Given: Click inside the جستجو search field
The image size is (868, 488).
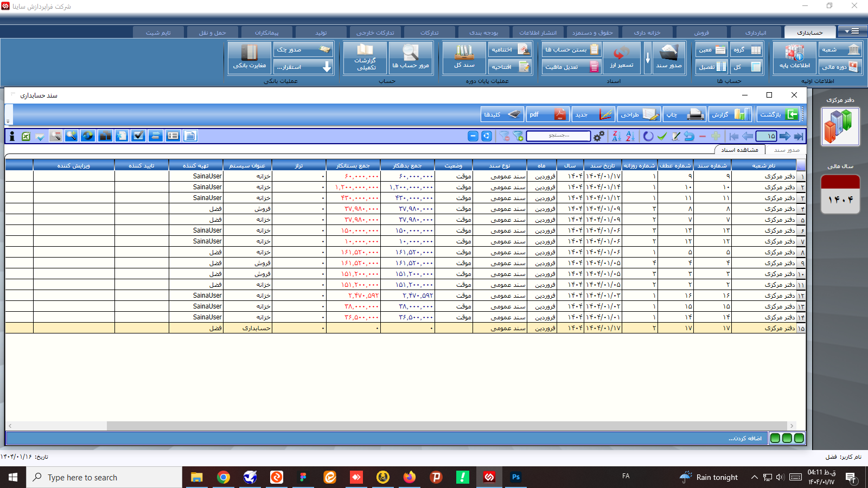Looking at the screenshot, I should 560,136.
